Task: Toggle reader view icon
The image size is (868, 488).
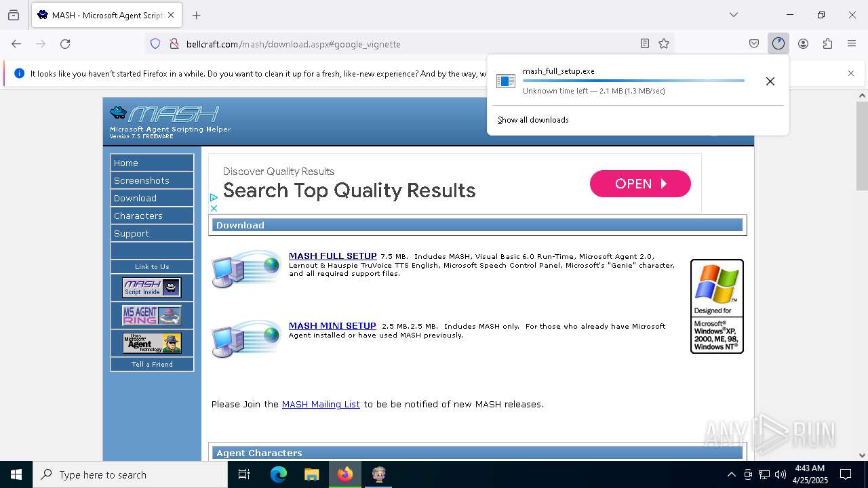Action: (645, 43)
